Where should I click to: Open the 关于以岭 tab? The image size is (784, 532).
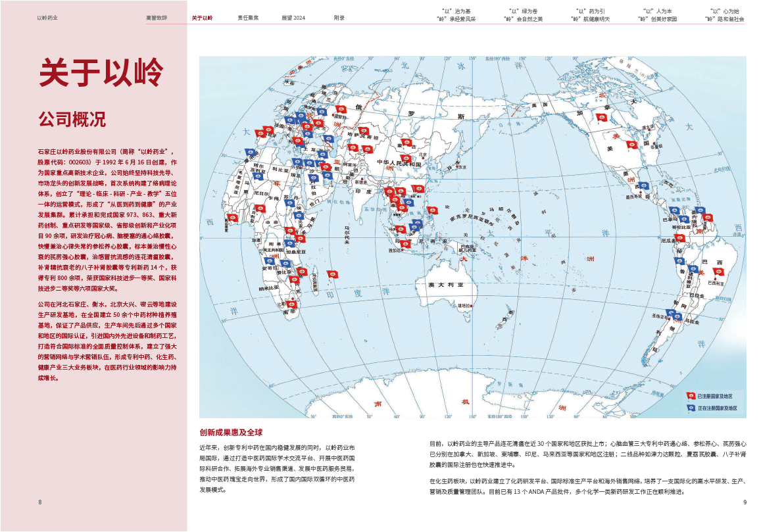coord(202,18)
